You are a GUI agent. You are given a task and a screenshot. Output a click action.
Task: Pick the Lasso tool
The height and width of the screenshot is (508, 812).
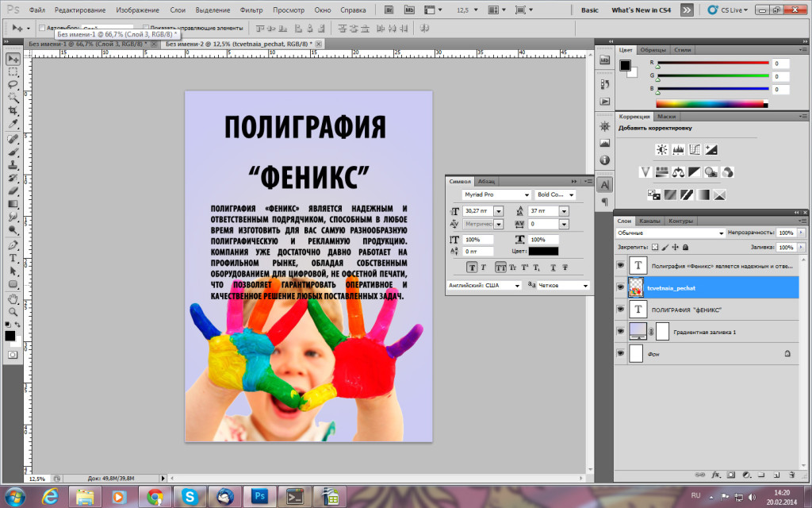13,84
